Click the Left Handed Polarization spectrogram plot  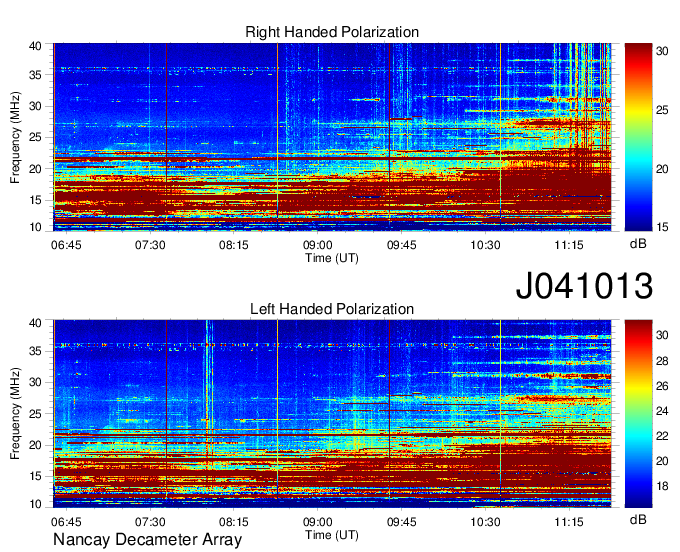pos(332,414)
